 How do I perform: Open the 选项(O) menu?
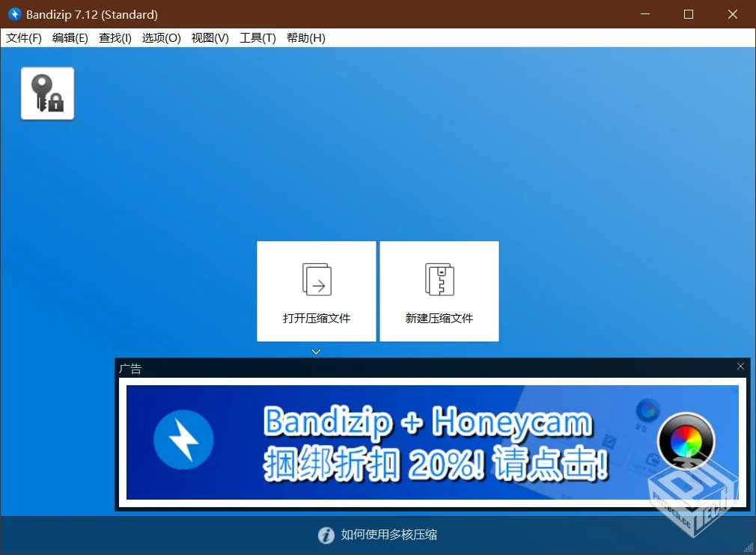(162, 38)
